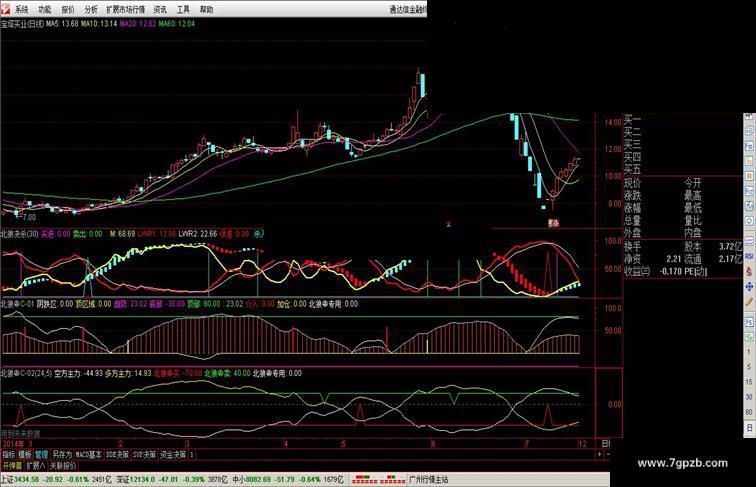Switch to the SUP决策 template
This screenshot has width=756, height=487.
tap(144, 454)
